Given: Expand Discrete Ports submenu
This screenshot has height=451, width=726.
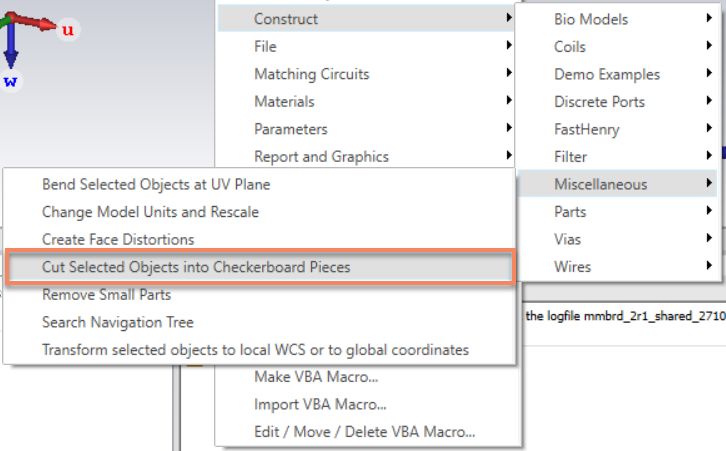Looking at the screenshot, I should (x=618, y=102).
